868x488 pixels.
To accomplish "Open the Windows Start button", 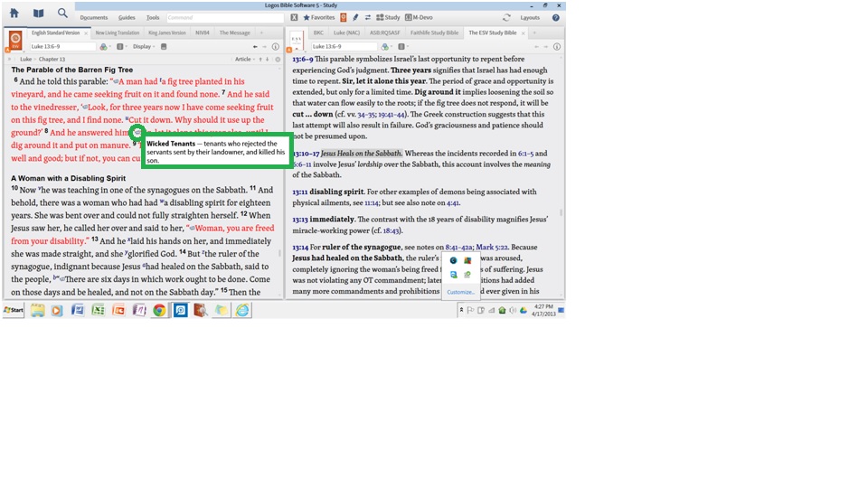I will 14,310.
